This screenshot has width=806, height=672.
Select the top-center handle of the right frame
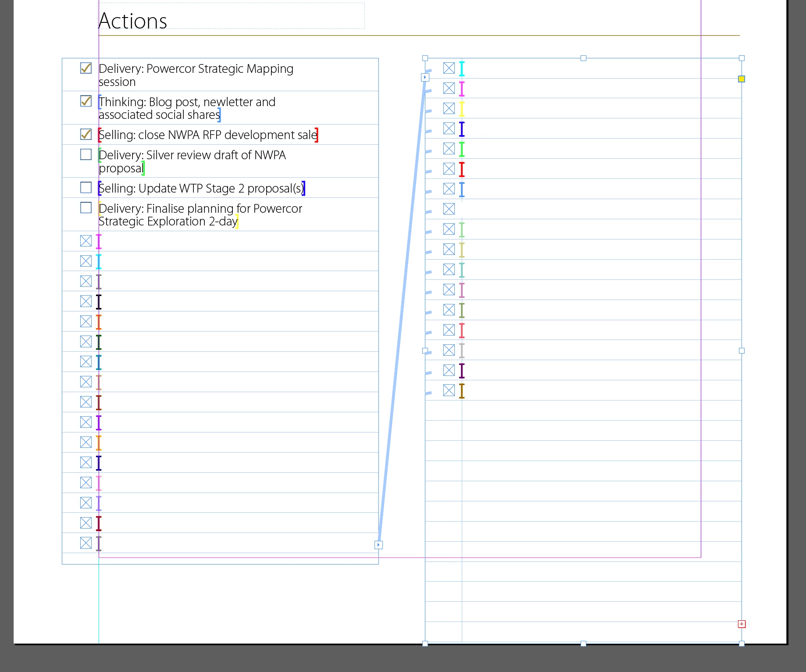(x=583, y=58)
